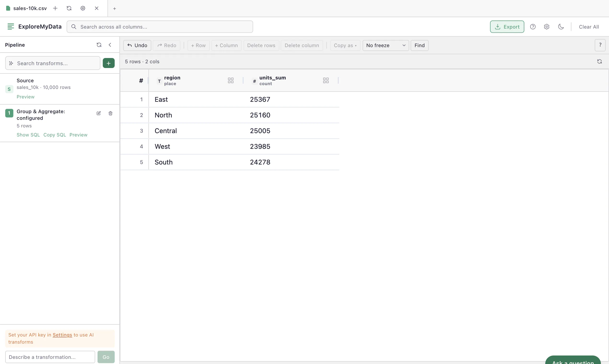Click the region text type icon
This screenshot has height=364, width=609.
tap(159, 81)
